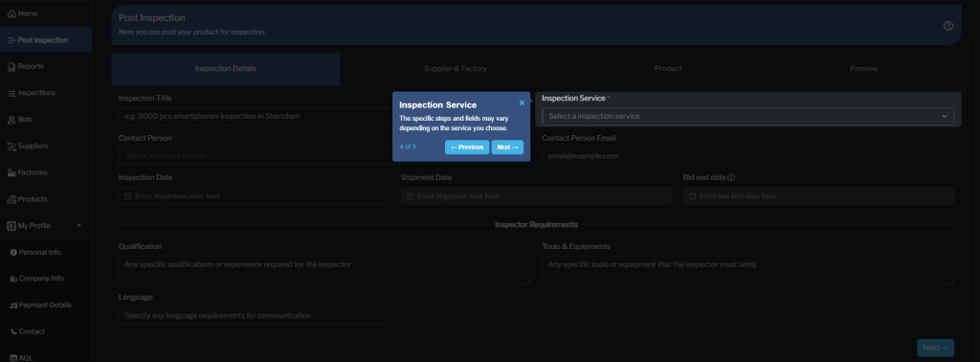Switch to Product step tab
Screen dimensions: 980x362
[668, 69]
